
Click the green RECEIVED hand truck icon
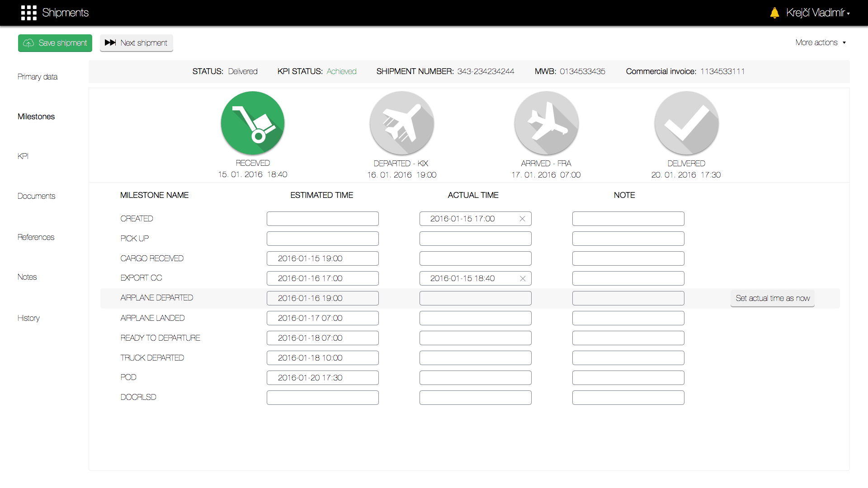252,122
